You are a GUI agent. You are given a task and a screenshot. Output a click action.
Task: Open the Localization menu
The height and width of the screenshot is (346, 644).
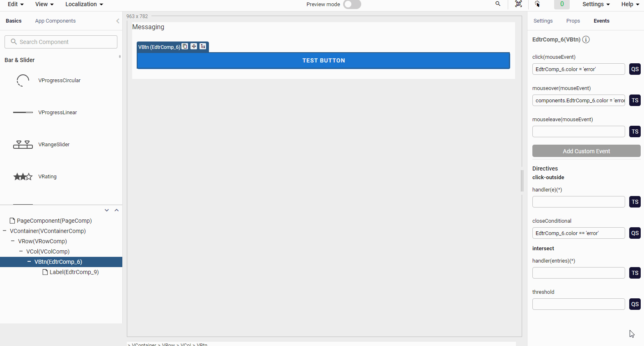84,4
